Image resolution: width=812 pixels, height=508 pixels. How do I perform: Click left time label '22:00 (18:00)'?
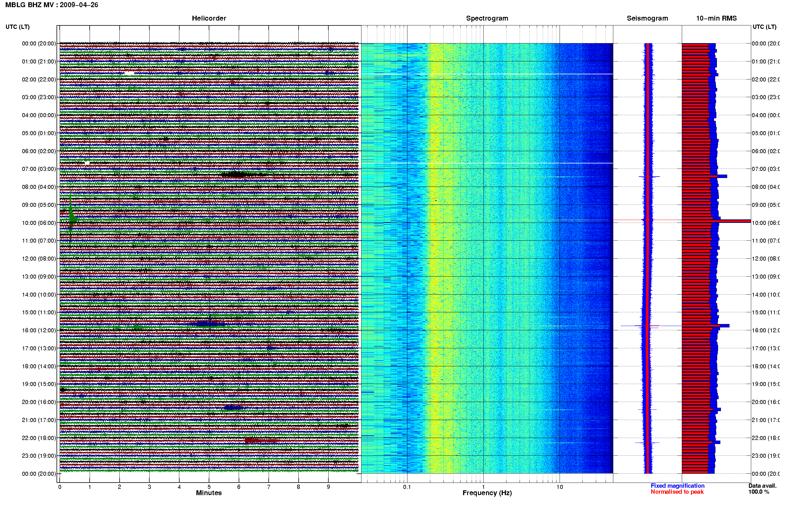click(x=39, y=438)
